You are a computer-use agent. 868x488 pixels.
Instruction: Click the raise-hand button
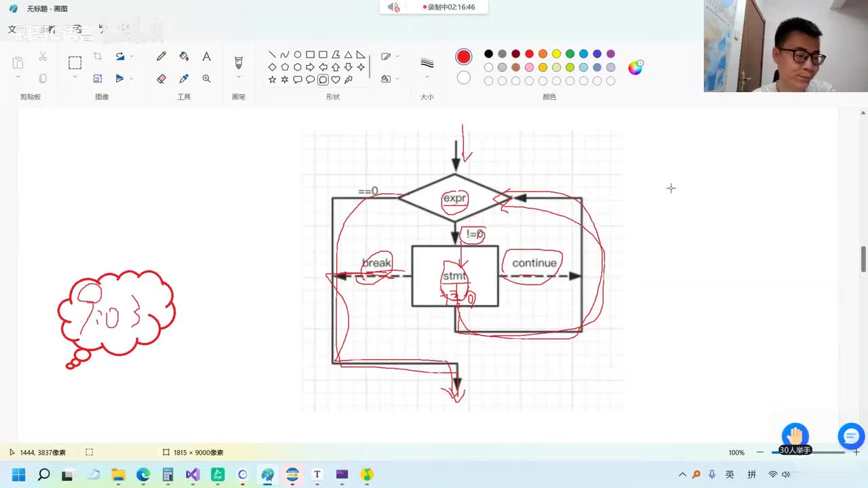pyautogui.click(x=795, y=435)
